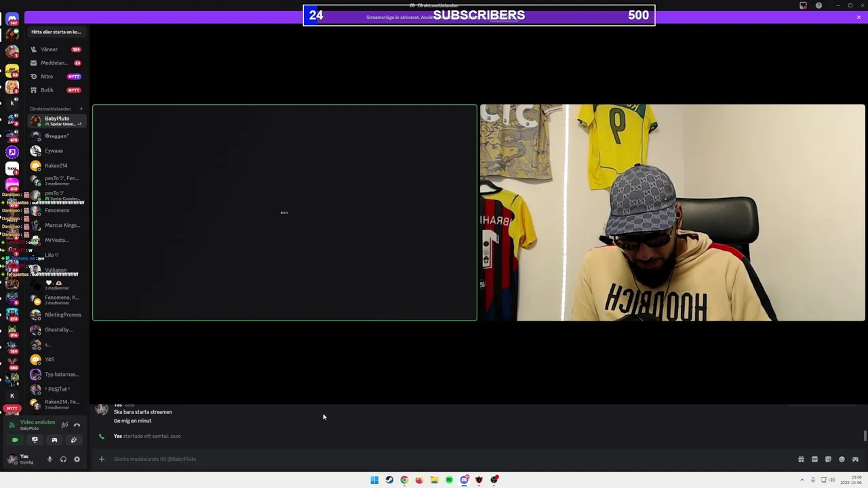Start screen share from voice panel

(35, 440)
